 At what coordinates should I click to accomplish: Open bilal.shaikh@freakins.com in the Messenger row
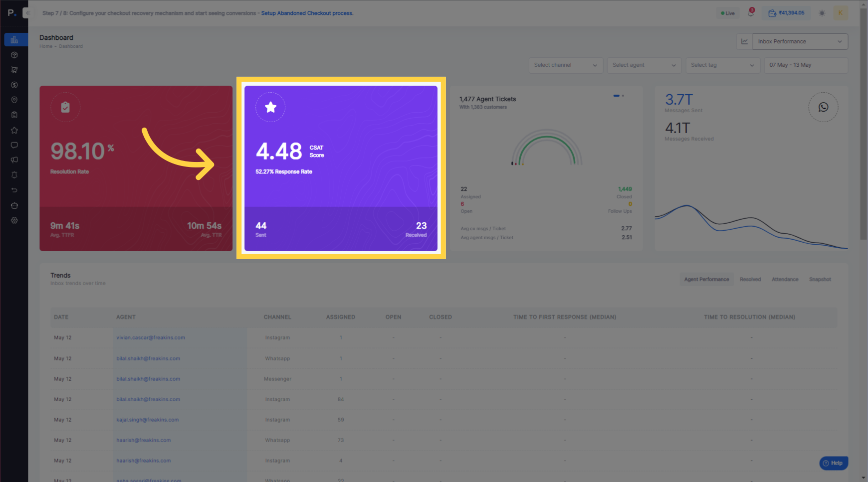[148, 379]
